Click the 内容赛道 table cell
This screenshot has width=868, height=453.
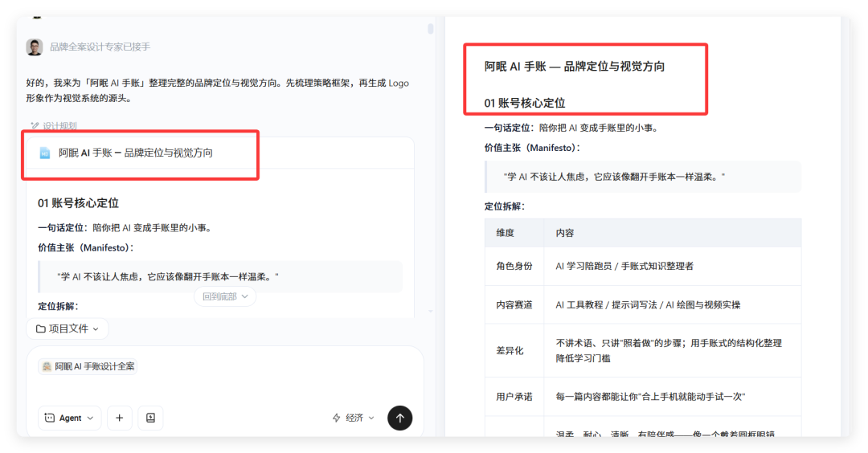click(x=514, y=304)
